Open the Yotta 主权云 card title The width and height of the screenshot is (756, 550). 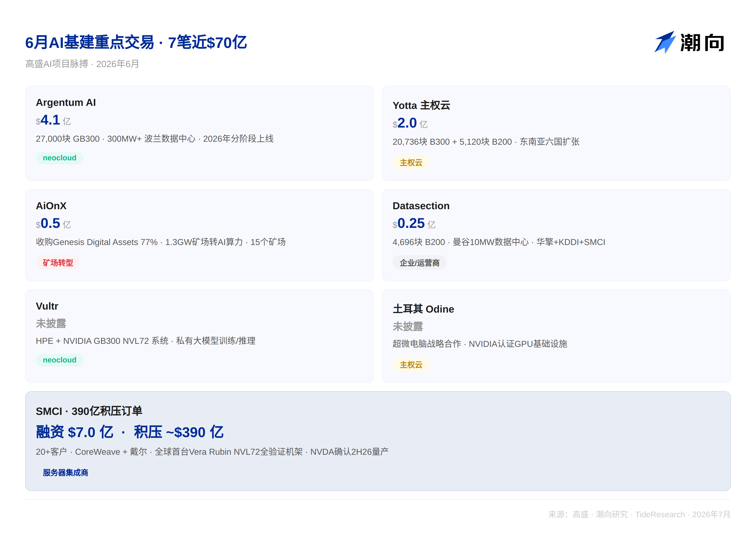pyautogui.click(x=421, y=105)
